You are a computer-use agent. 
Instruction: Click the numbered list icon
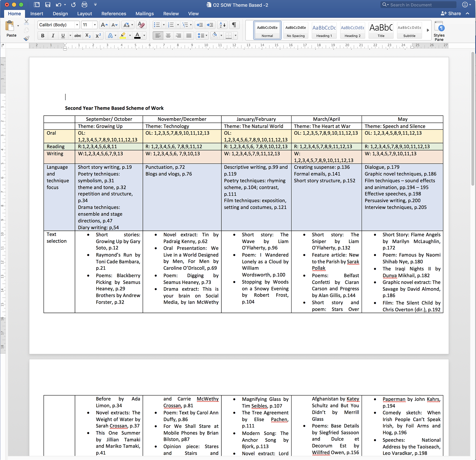[x=171, y=25]
